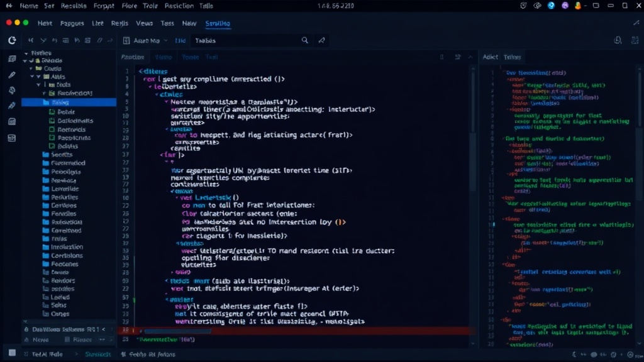Image resolution: width=644 pixels, height=362 pixels.
Task: Select the 'Omes' item at the tree bottom
Action: [60, 314]
